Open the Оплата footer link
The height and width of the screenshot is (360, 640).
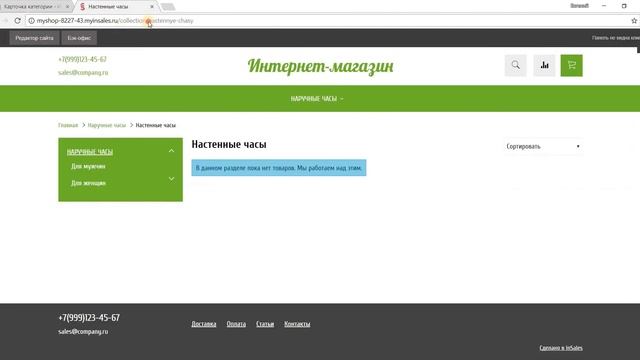click(236, 324)
